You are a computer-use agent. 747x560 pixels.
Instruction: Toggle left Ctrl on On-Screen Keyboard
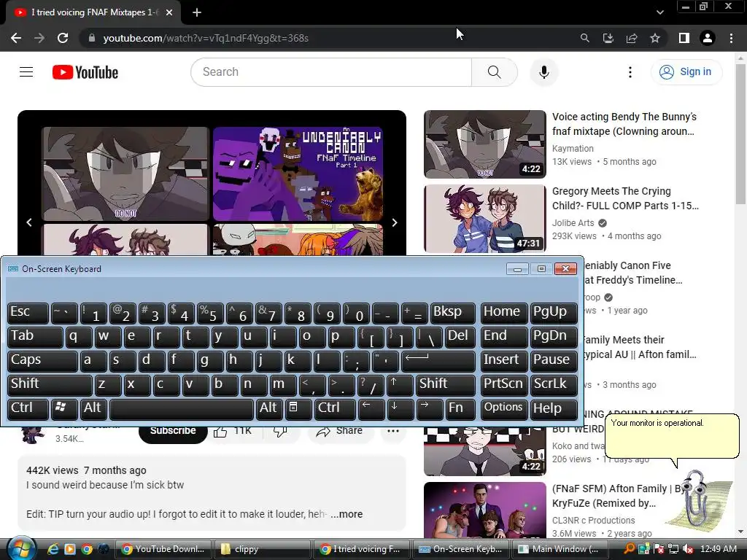pyautogui.click(x=28, y=409)
